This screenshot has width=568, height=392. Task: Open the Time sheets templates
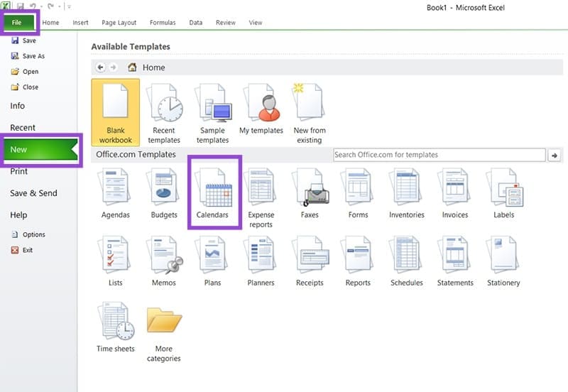116,327
